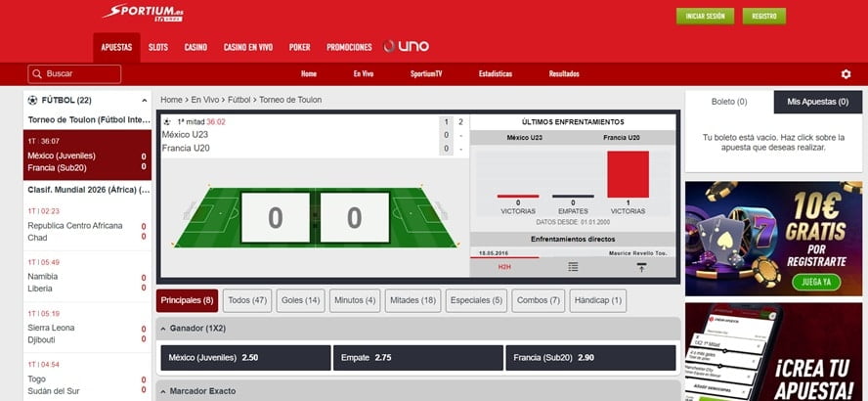Viewport: 868px width, 401px height.
Task: Click En Vivo in the breadcrumb
Action: [x=205, y=100]
